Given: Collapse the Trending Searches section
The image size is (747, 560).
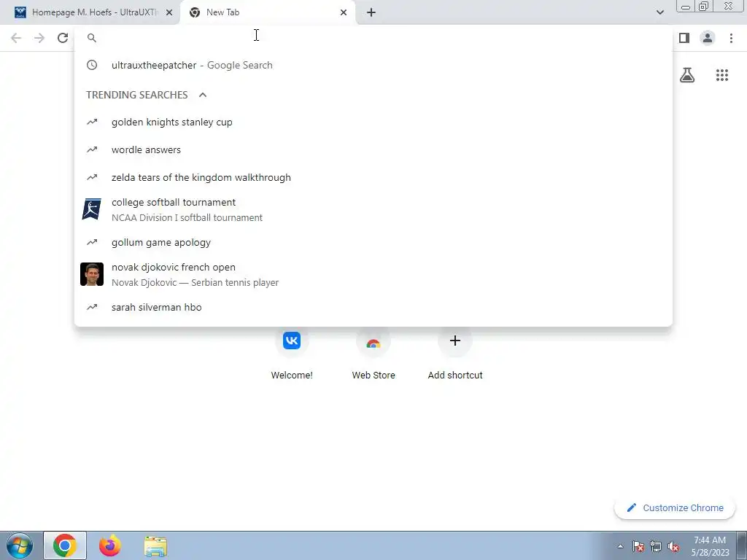Looking at the screenshot, I should click(x=203, y=95).
